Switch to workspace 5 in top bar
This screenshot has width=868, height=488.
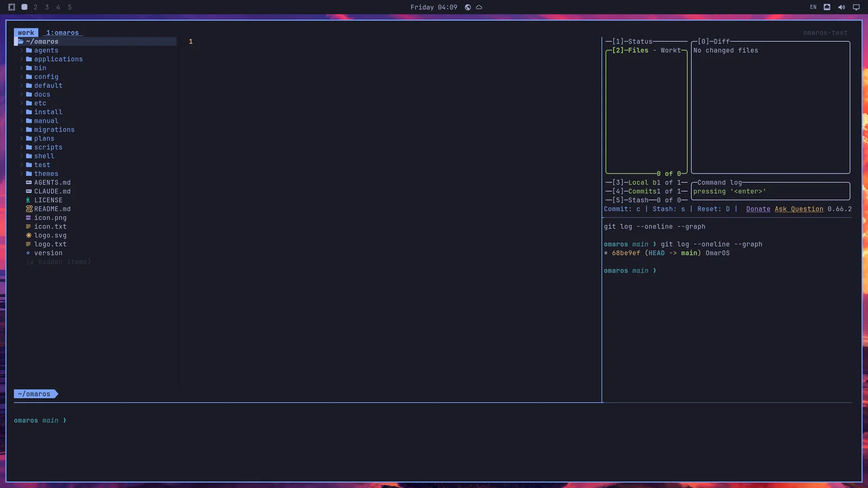coord(69,7)
